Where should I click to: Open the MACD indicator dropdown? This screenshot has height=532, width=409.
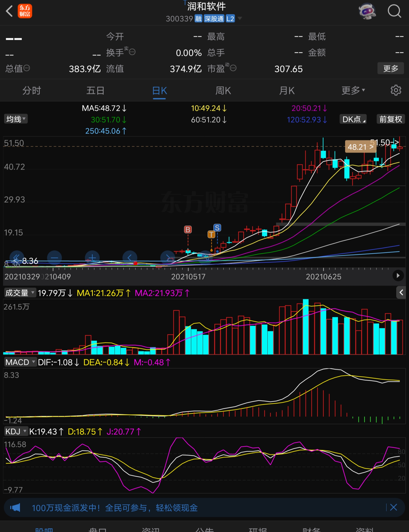pos(20,362)
